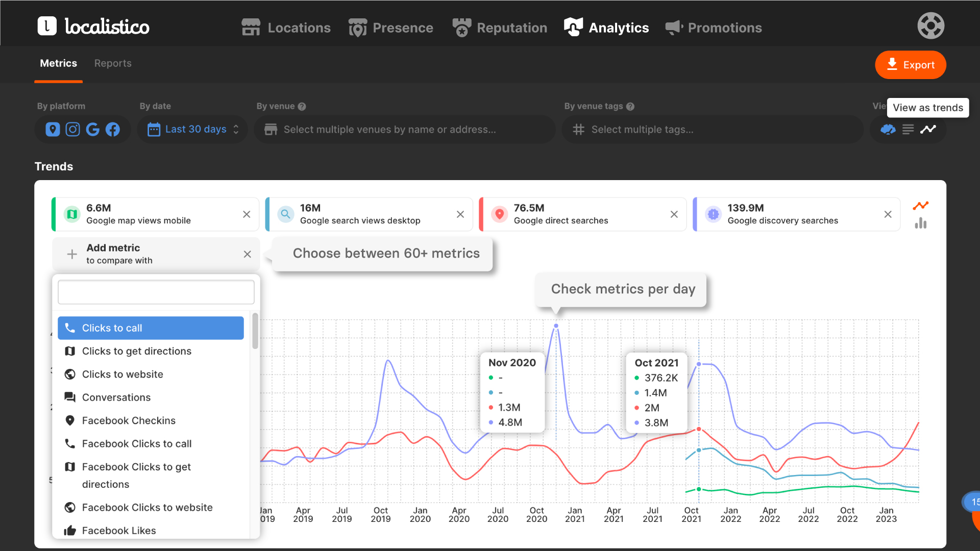980x551 pixels.
Task: Remove Google map views mobile metric
Action: 247,214
